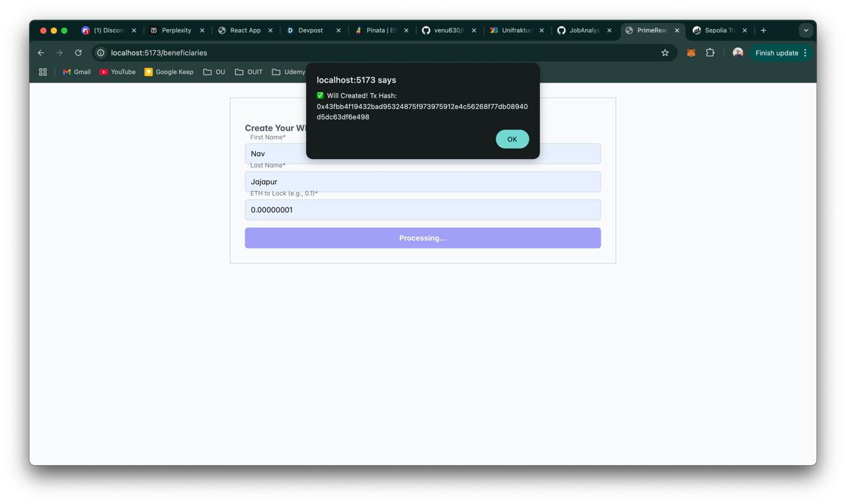Screen dimensions: 846x504
Task: Expand the OUIT bookmarks folder
Action: [x=249, y=72]
